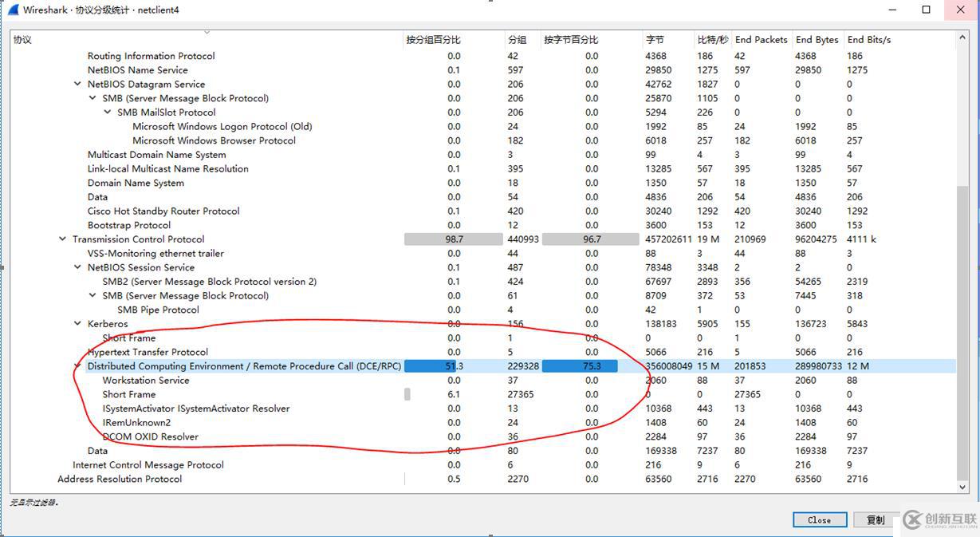The height and width of the screenshot is (537, 980).
Task: Select Microsoft Windows Browser Protocol row
Action: [482, 140]
